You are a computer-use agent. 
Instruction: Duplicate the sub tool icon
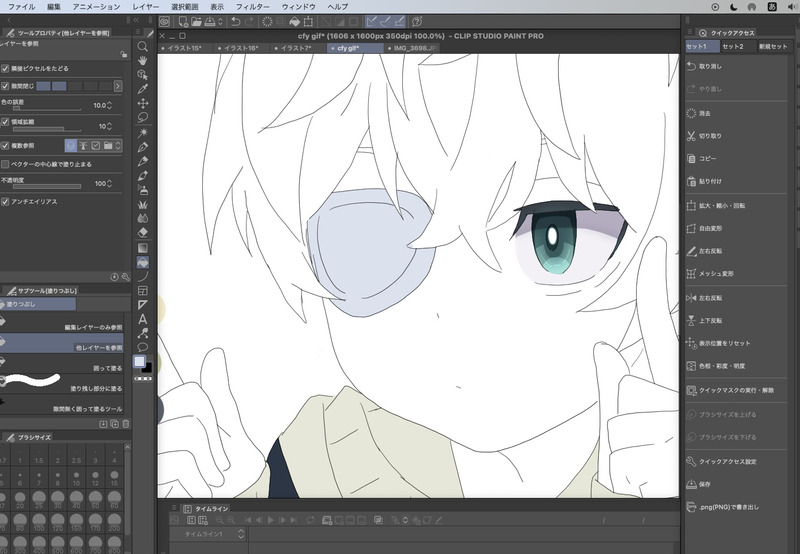coord(114,424)
